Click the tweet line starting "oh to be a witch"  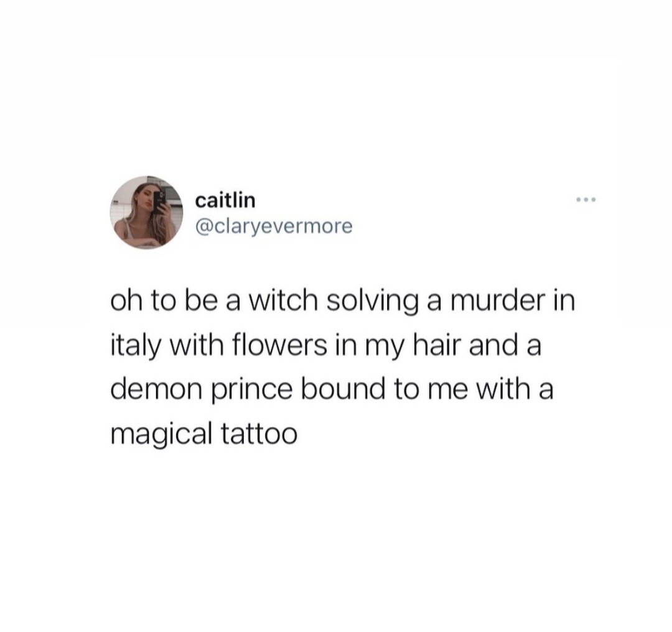click(343, 302)
